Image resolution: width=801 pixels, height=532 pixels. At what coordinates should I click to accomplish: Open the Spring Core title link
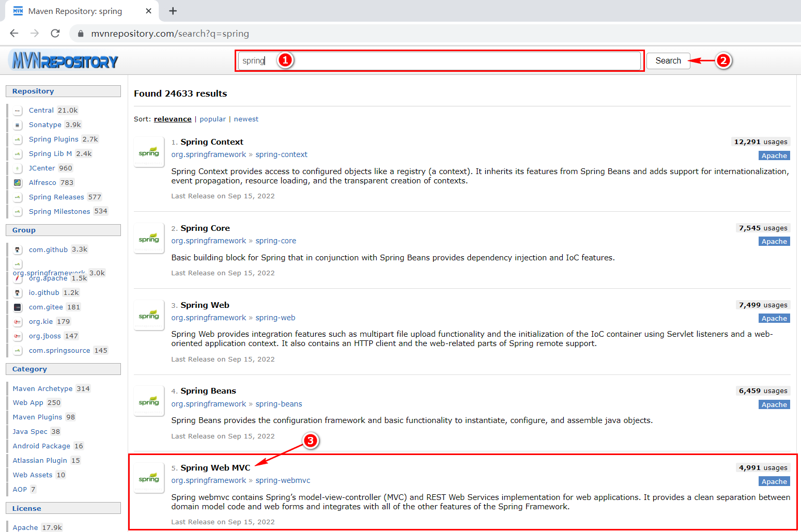click(205, 228)
